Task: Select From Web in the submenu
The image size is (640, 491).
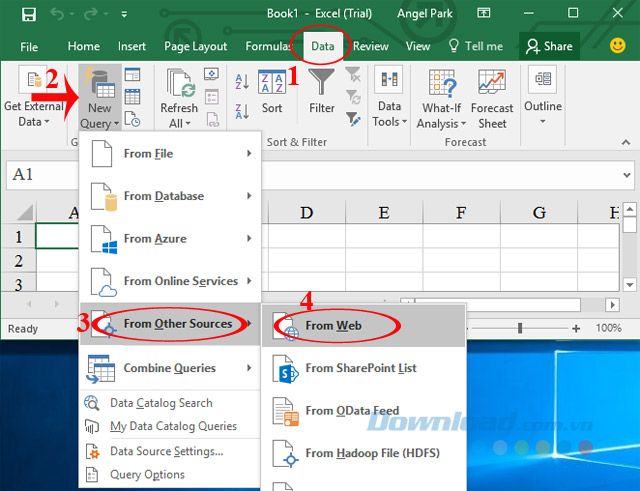Action: click(x=334, y=325)
